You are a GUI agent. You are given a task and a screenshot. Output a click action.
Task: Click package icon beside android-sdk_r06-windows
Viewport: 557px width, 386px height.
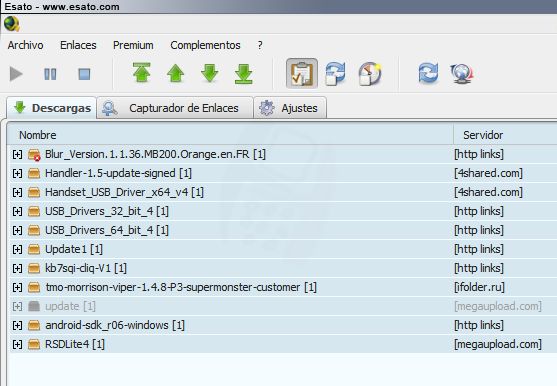(x=34, y=325)
